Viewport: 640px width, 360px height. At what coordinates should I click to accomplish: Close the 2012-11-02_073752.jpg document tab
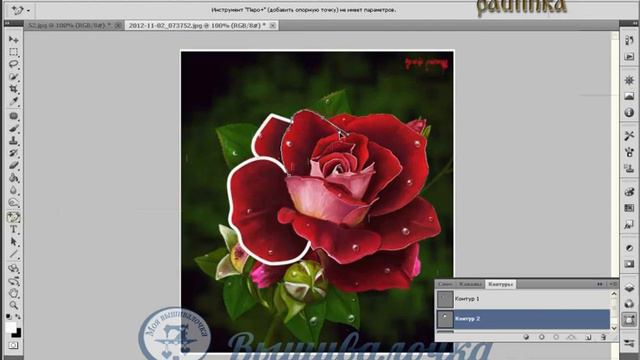273,25
